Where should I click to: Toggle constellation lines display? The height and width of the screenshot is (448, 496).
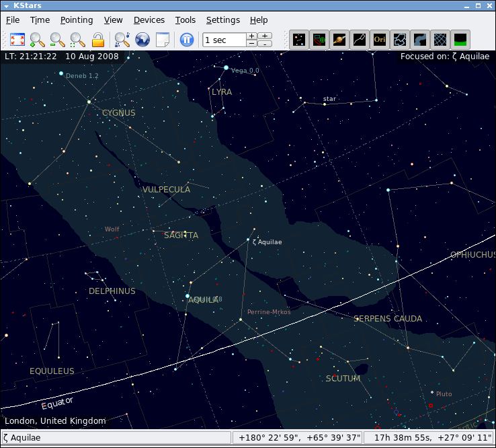coord(360,40)
